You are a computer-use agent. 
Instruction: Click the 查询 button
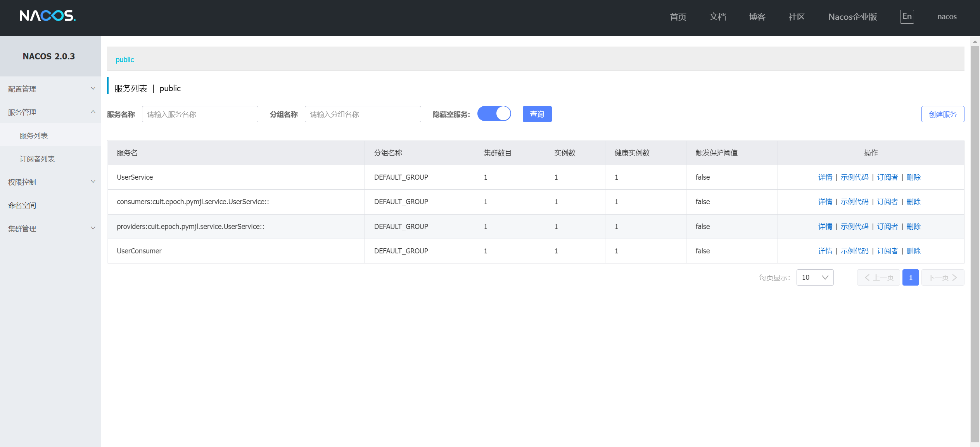(537, 114)
